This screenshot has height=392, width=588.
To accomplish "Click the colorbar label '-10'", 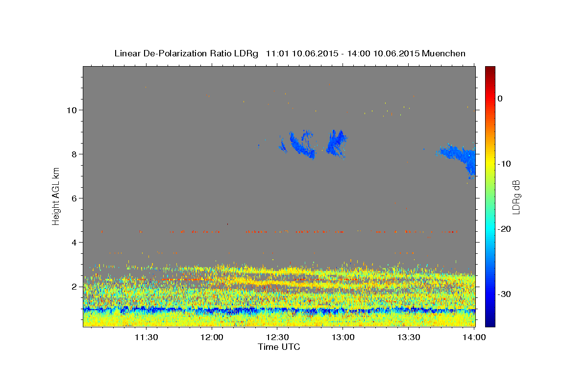I will coord(505,164).
